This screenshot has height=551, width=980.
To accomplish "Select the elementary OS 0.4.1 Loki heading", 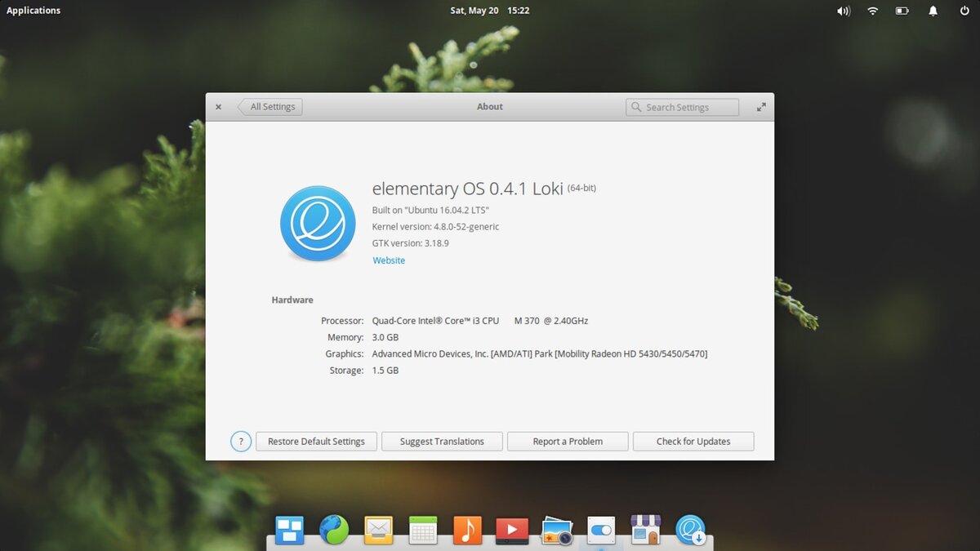I will [x=468, y=189].
